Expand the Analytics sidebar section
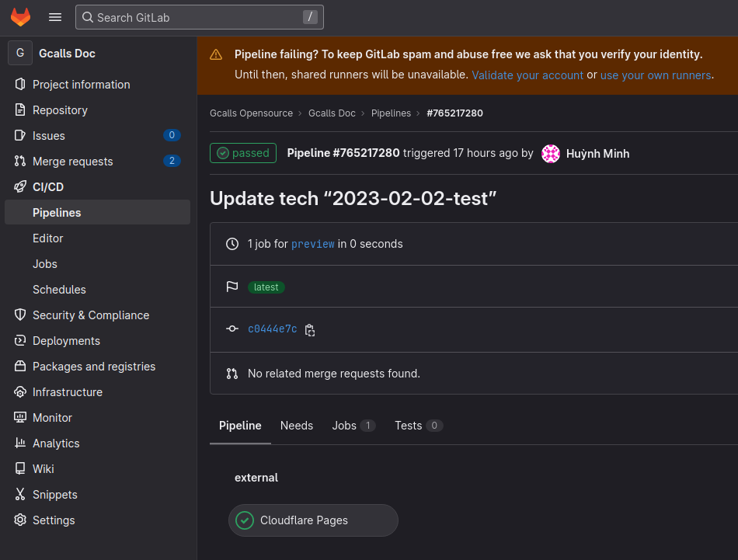The height and width of the screenshot is (560, 738). [56, 443]
